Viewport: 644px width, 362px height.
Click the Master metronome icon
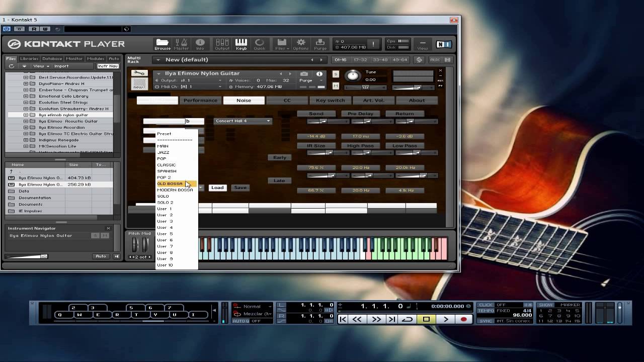coord(181,44)
